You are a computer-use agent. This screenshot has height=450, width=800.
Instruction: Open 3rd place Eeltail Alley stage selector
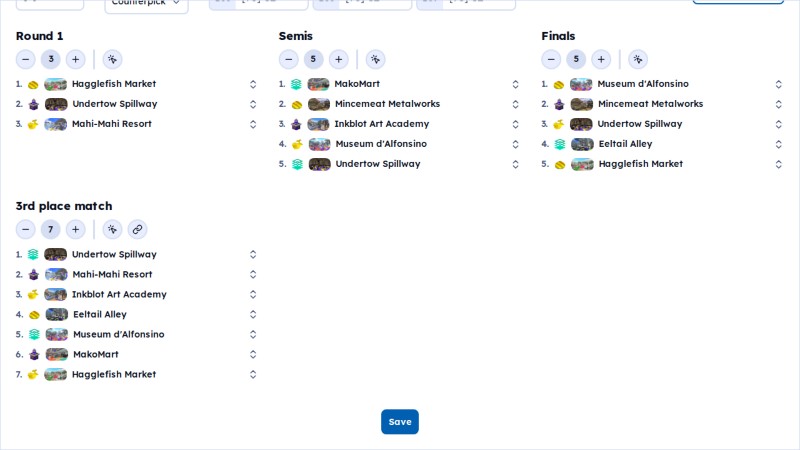253,314
